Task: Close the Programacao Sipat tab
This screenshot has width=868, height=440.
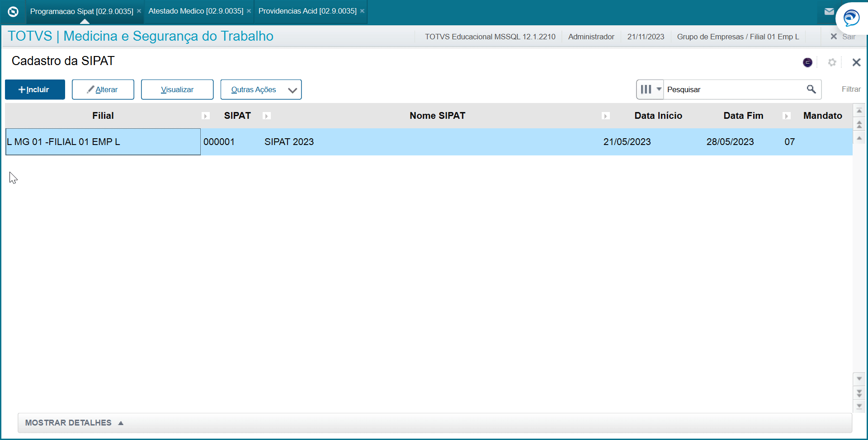Action: coord(139,11)
